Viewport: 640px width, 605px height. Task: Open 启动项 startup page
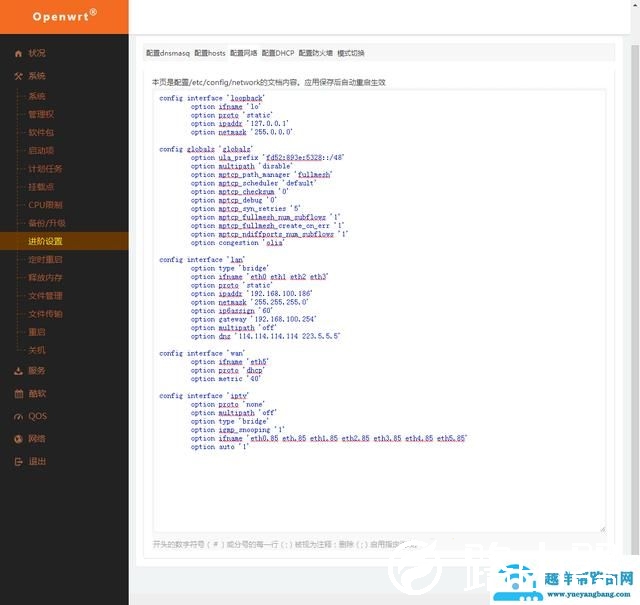(41, 151)
